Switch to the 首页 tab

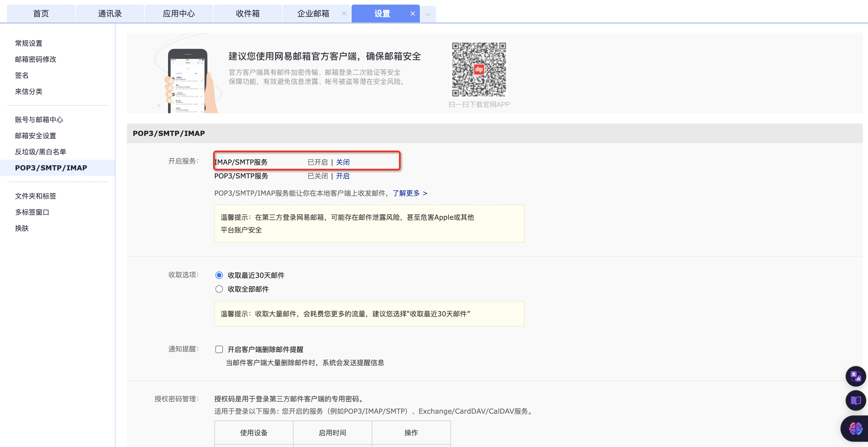click(40, 14)
